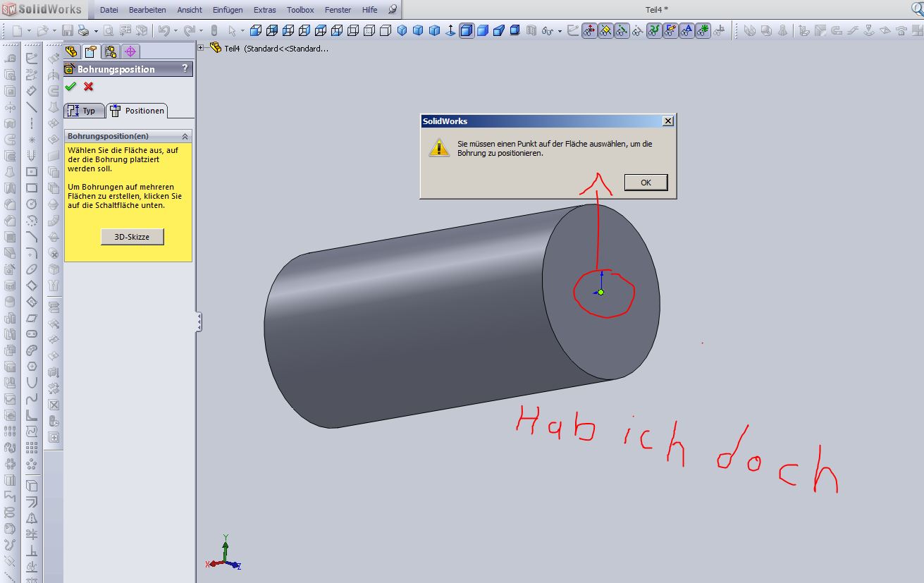Select the 3D Sketch tool icon
924x583 pixels.
point(32,74)
